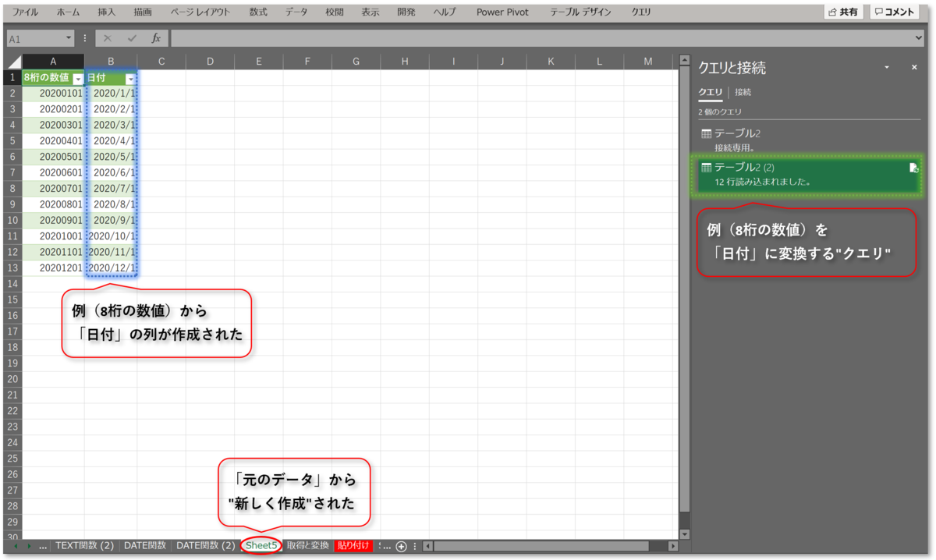This screenshot has height=560, width=936.
Task: Select cell containing 20201201
Action: pos(53,268)
